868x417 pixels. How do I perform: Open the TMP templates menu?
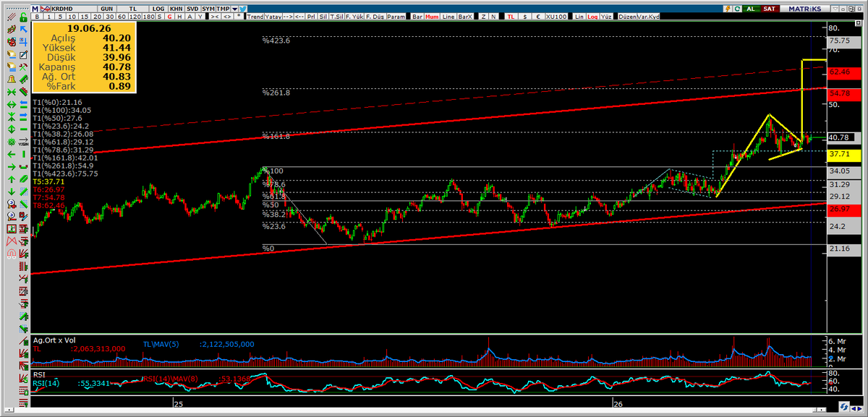click(224, 9)
